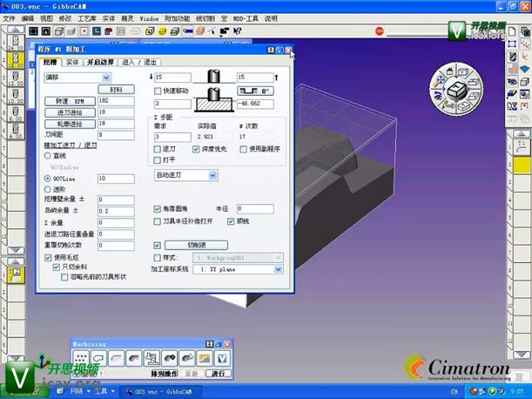Click the blue diamond plane icon in right palette
Screen dimensions: 532x399
[x=525, y=69]
